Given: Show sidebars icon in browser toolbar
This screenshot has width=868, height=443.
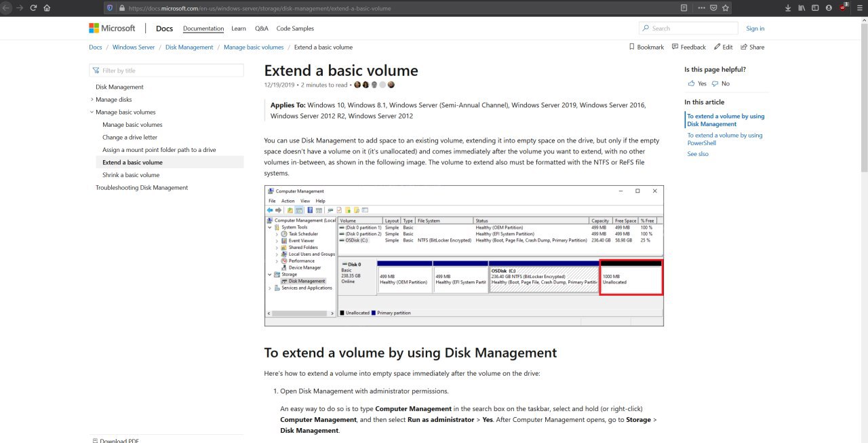Looking at the screenshot, I should [815, 8].
